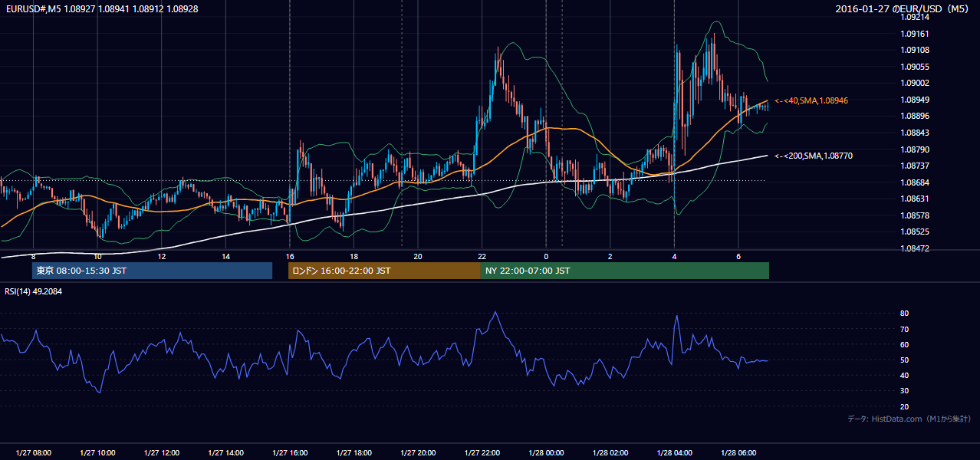Click the 1/28 02:00 date-time label
This screenshot has width=980, height=460.
pyautogui.click(x=610, y=453)
